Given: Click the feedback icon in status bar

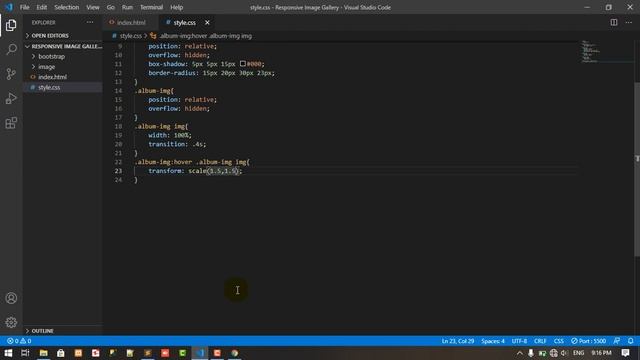Looking at the screenshot, I should click(617, 341).
